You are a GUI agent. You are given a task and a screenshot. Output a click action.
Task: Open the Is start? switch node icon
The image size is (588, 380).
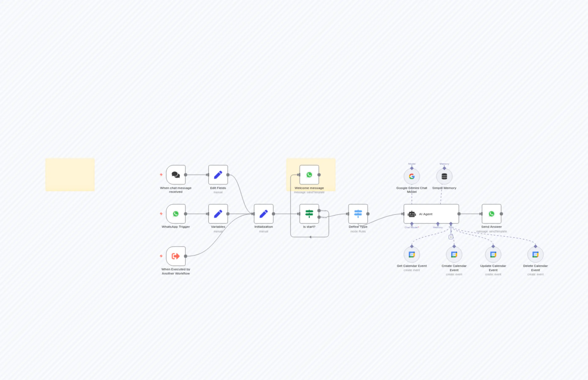click(x=309, y=214)
